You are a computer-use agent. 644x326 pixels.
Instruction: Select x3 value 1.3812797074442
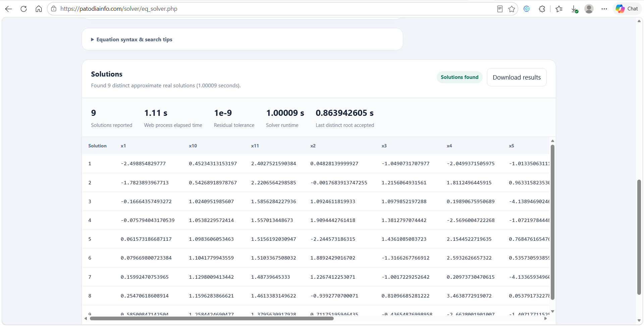[x=404, y=220]
